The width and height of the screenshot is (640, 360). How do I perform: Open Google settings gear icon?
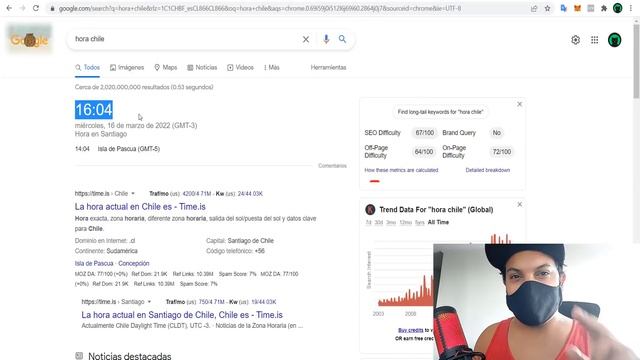(x=576, y=40)
